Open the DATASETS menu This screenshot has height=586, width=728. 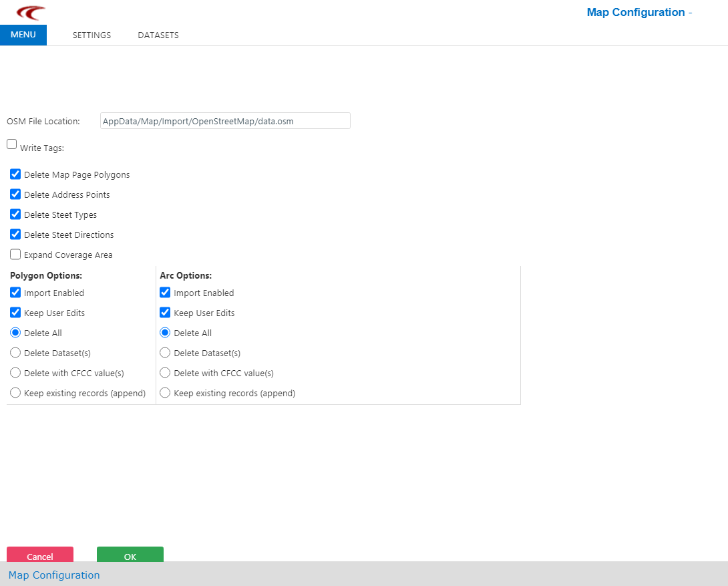[158, 35]
